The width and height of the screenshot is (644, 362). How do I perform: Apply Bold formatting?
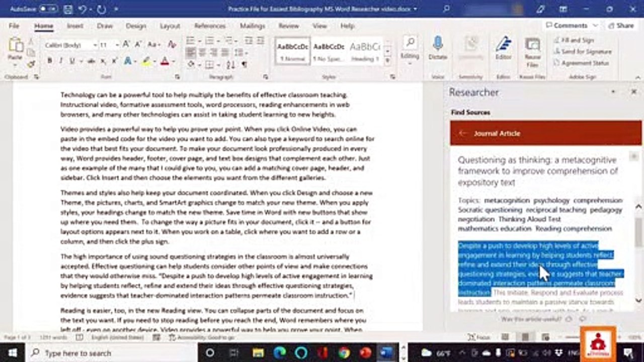[x=49, y=61]
